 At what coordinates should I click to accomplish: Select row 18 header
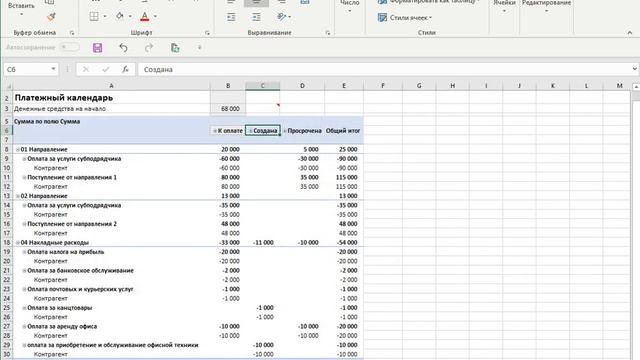tap(7, 242)
